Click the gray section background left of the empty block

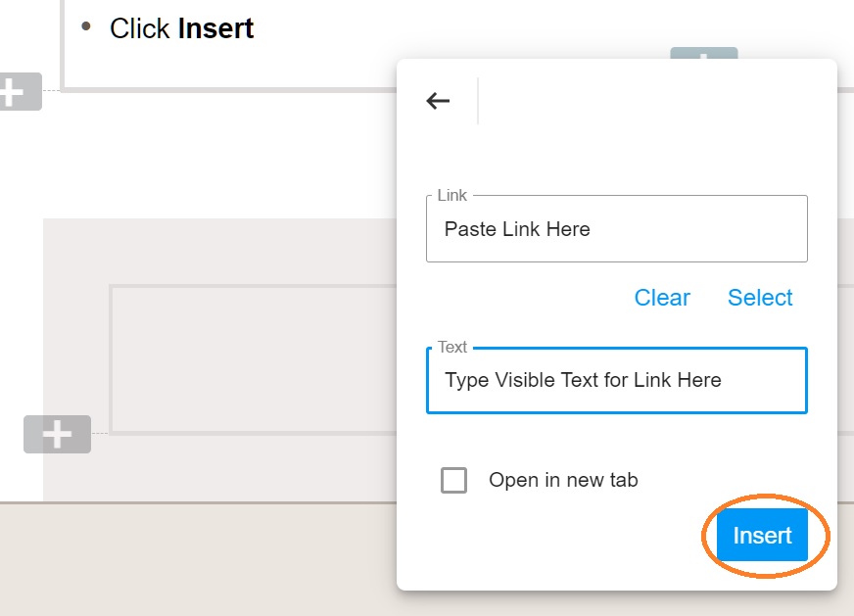[x=75, y=327]
